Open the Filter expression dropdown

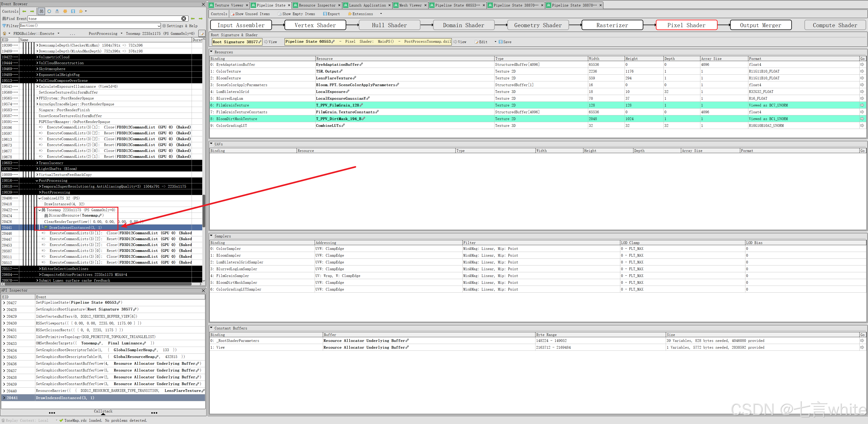(159, 26)
